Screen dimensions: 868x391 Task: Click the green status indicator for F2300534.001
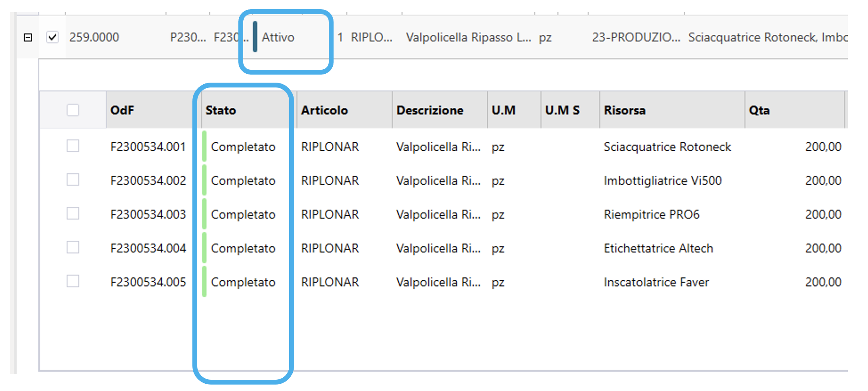point(205,147)
